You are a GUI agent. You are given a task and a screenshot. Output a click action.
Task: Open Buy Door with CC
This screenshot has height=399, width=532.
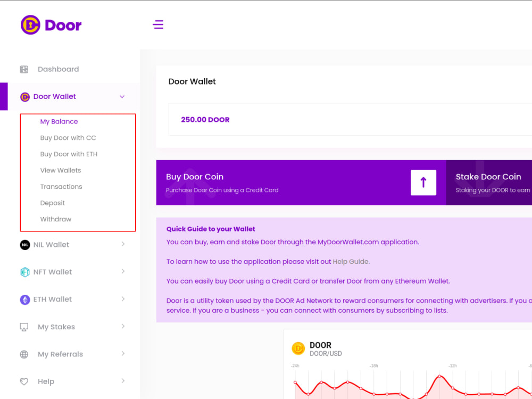(x=68, y=138)
